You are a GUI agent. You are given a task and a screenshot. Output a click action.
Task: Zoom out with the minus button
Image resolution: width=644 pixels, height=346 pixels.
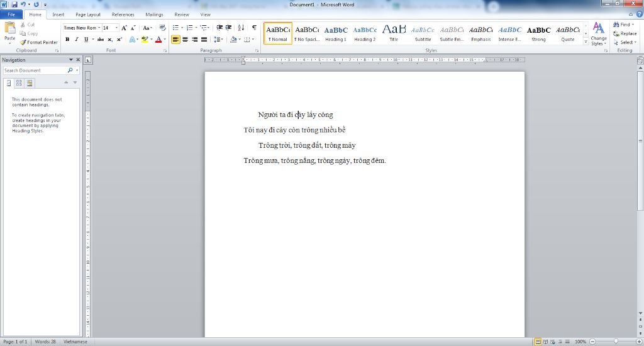click(x=592, y=342)
